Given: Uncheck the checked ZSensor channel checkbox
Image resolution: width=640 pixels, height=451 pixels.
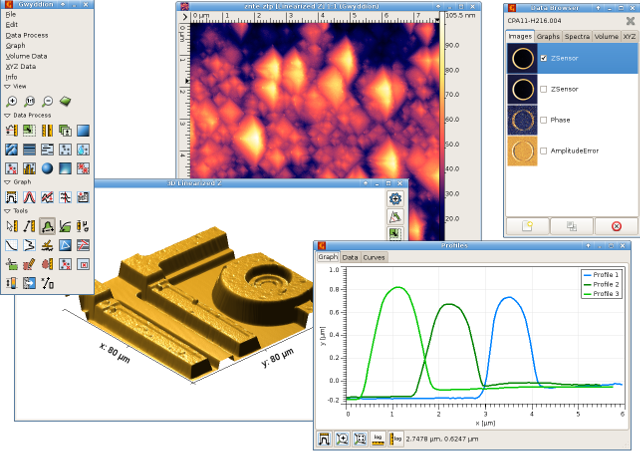Looking at the screenshot, I should (544, 58).
